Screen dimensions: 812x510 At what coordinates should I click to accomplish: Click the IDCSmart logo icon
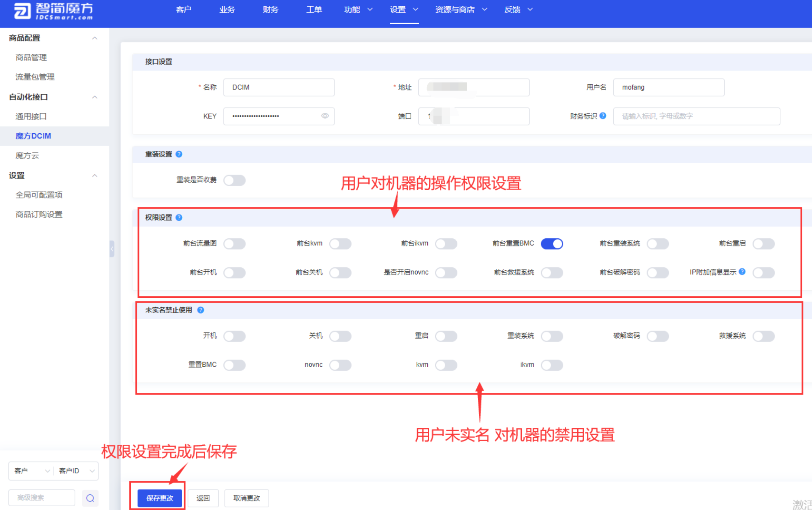pos(22,10)
